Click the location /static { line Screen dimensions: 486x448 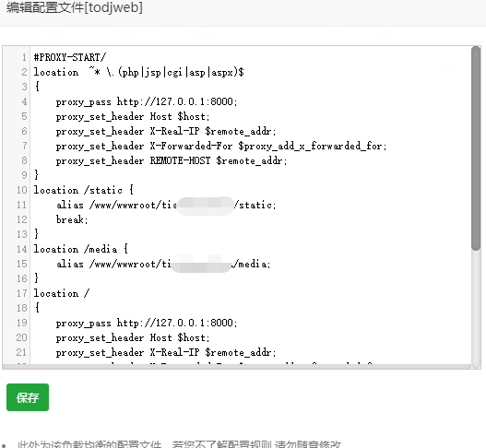(83, 190)
